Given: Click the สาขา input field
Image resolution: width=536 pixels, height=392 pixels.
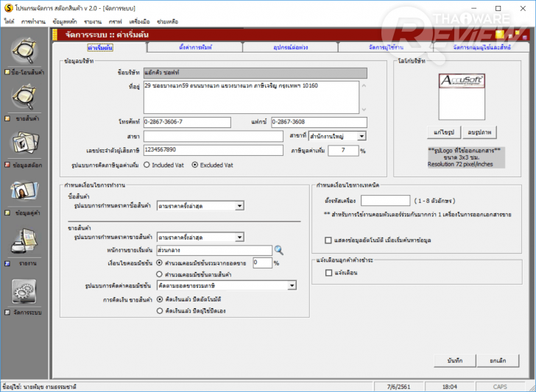Looking at the screenshot, I should 213,136.
